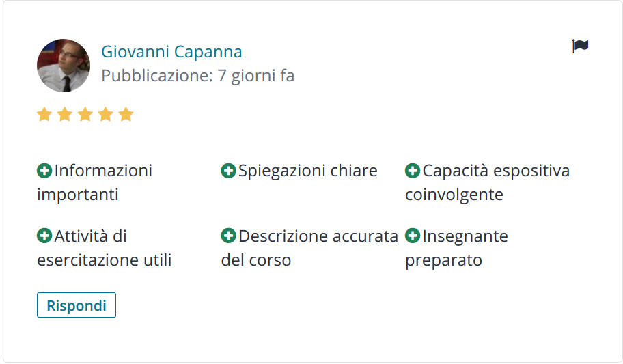This screenshot has height=364, width=623.
Task: Click the Spiegazioni chiare label
Action: coord(308,171)
